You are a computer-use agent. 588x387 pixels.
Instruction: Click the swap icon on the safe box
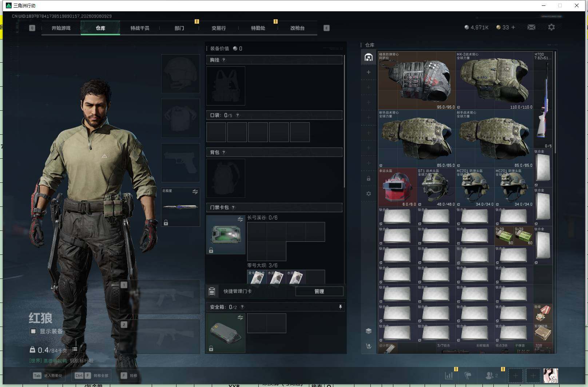click(x=240, y=317)
